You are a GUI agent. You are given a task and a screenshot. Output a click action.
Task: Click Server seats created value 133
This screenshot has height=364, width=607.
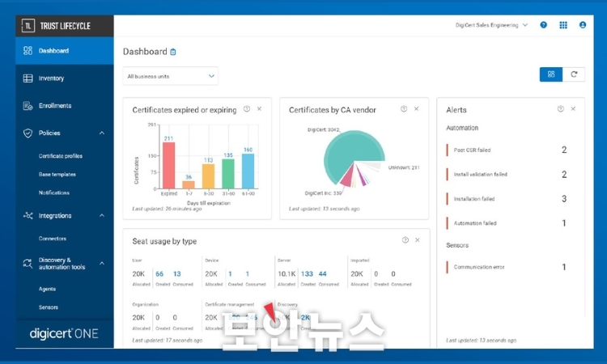click(307, 274)
